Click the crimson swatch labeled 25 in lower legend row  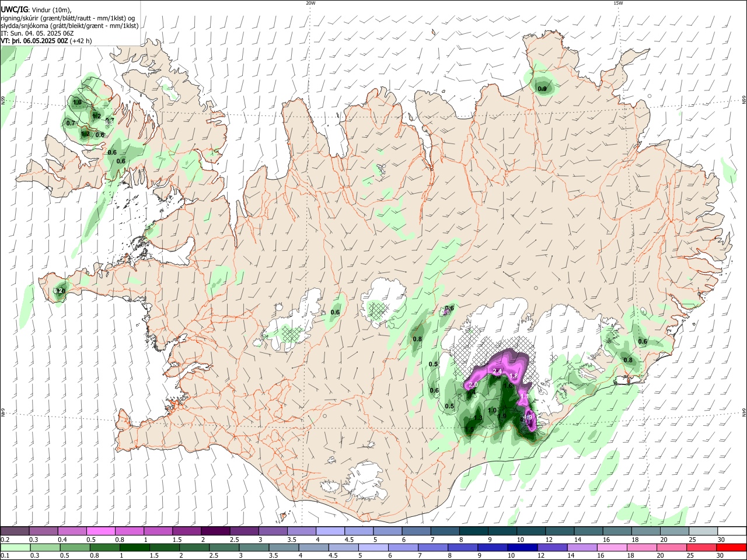(x=702, y=548)
